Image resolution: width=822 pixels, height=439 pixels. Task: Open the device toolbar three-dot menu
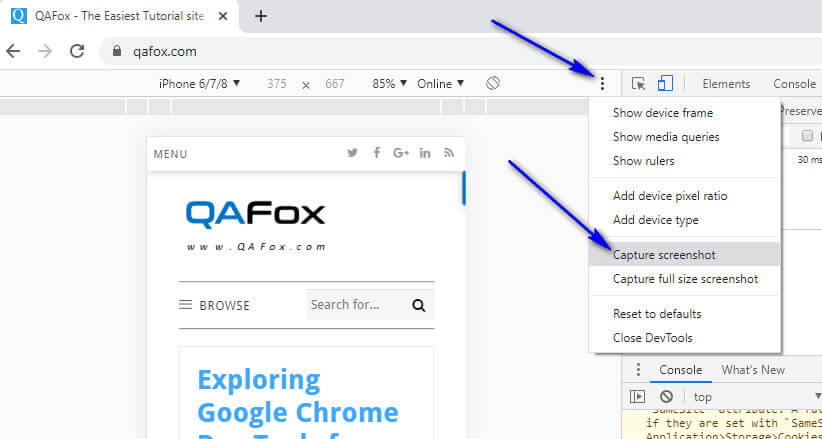[x=602, y=83]
